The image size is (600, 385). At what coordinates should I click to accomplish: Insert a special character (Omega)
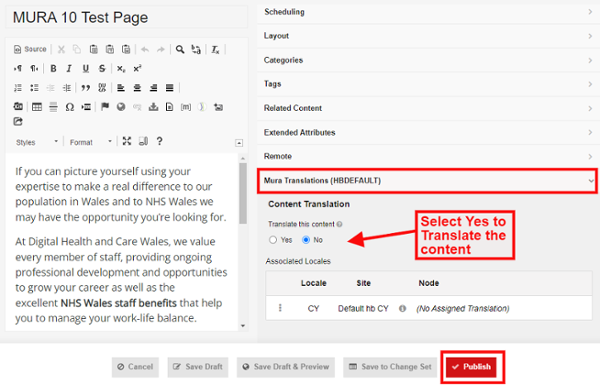[x=70, y=107]
